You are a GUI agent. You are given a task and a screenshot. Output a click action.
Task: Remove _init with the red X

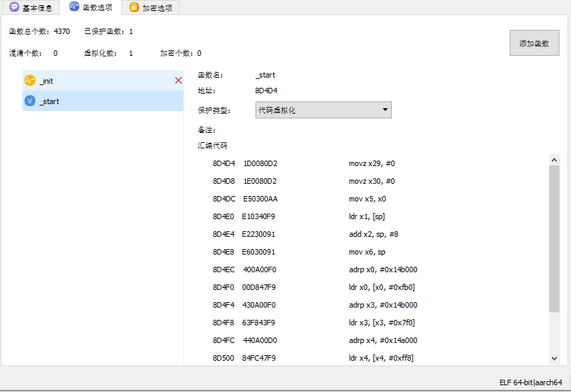click(x=178, y=80)
